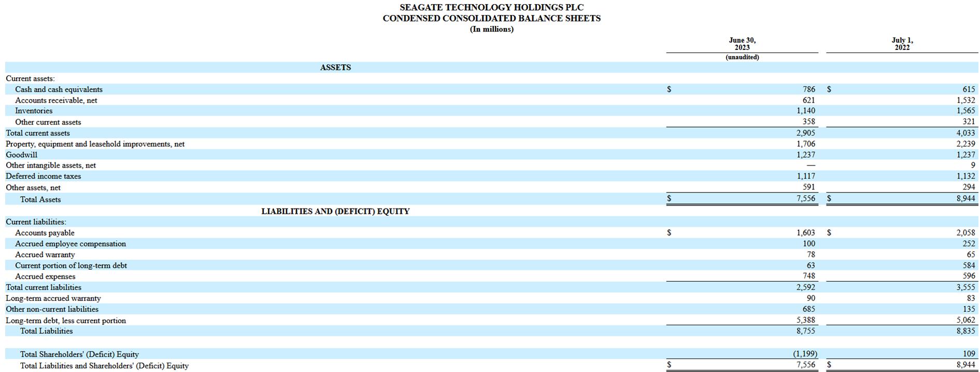This screenshot has width=980, height=372.
Task: Click 'Long-term debt, less current portion' label
Action: (x=66, y=321)
